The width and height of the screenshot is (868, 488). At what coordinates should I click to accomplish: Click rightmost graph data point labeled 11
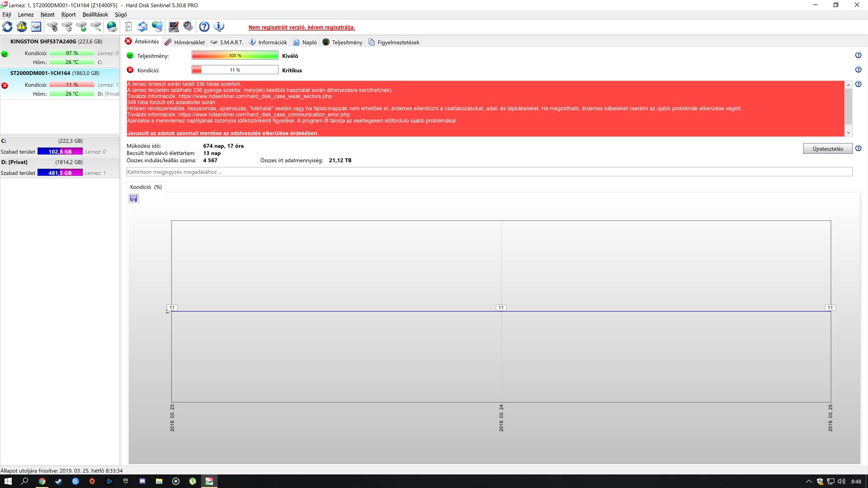pyautogui.click(x=830, y=307)
